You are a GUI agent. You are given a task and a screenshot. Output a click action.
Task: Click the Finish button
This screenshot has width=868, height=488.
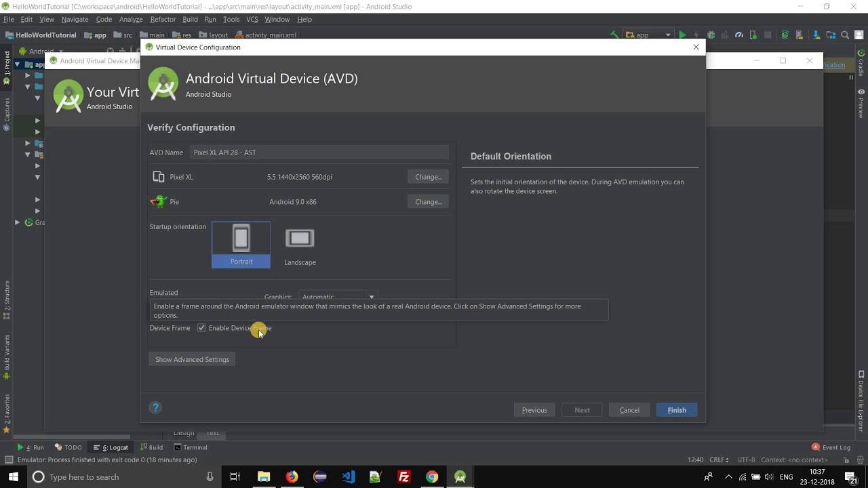pyautogui.click(x=677, y=410)
